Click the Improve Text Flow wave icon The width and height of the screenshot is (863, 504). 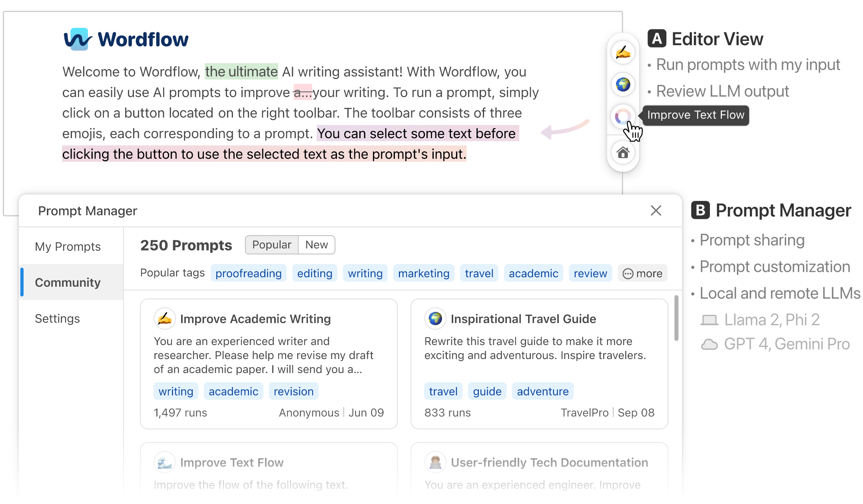coord(165,462)
